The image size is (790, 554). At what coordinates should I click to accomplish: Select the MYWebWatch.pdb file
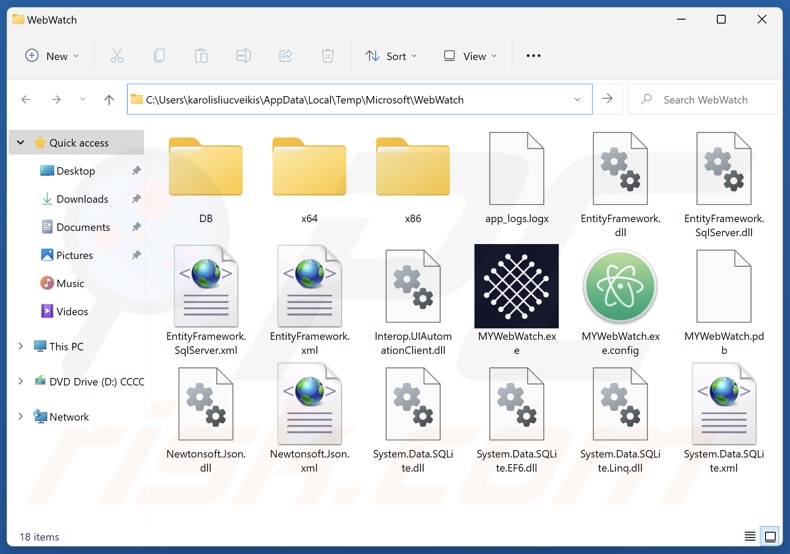point(724,301)
